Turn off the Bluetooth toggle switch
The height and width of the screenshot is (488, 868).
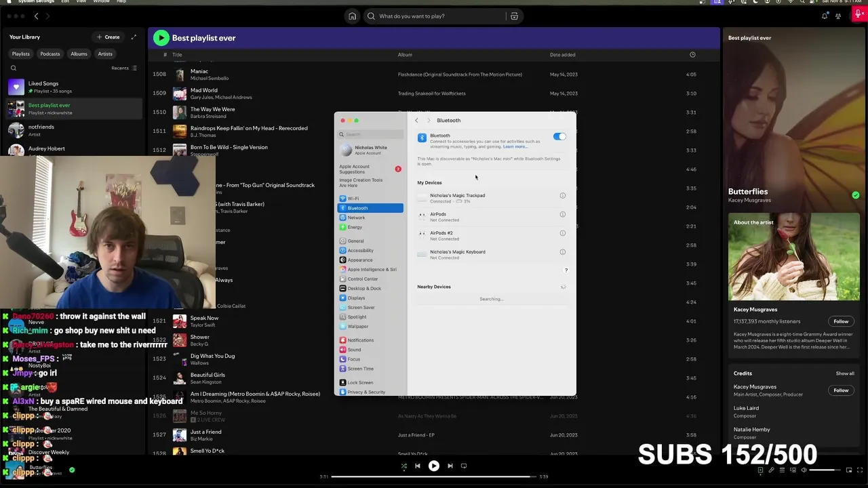(x=559, y=137)
